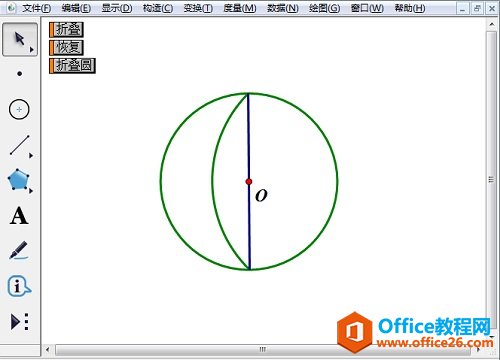Expand the Straightedge tool flyout triangle
Screen dimensions: 500x360
click(x=31, y=155)
